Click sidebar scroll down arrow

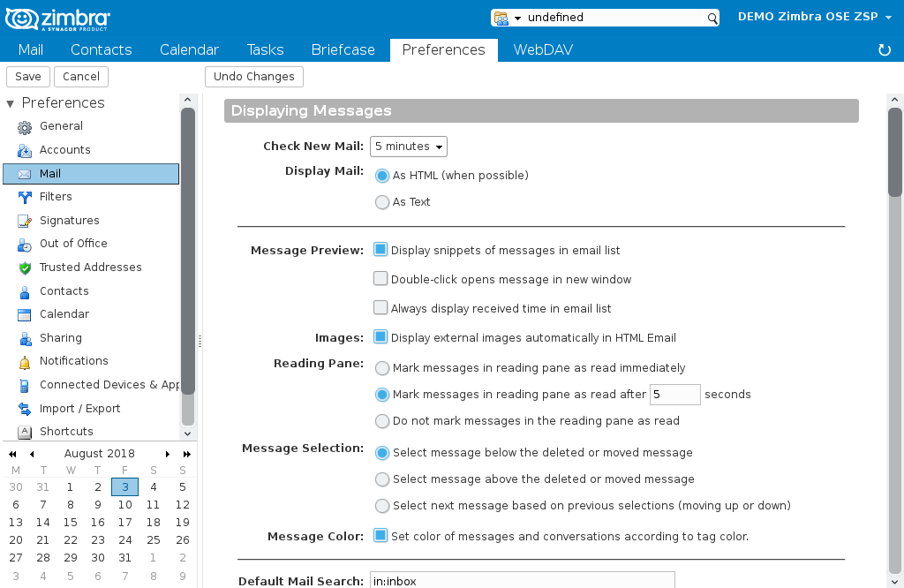click(187, 433)
